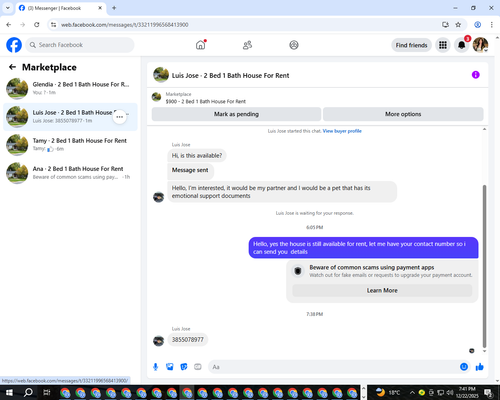
Task: Choose a sticker icon in composer
Action: [x=184, y=367]
